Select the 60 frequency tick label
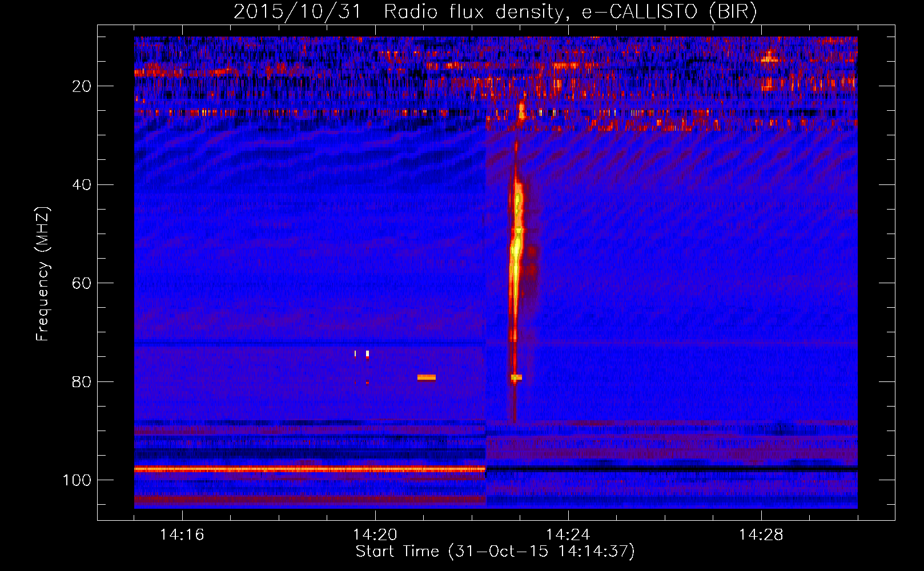This screenshot has width=924, height=571. (x=82, y=283)
